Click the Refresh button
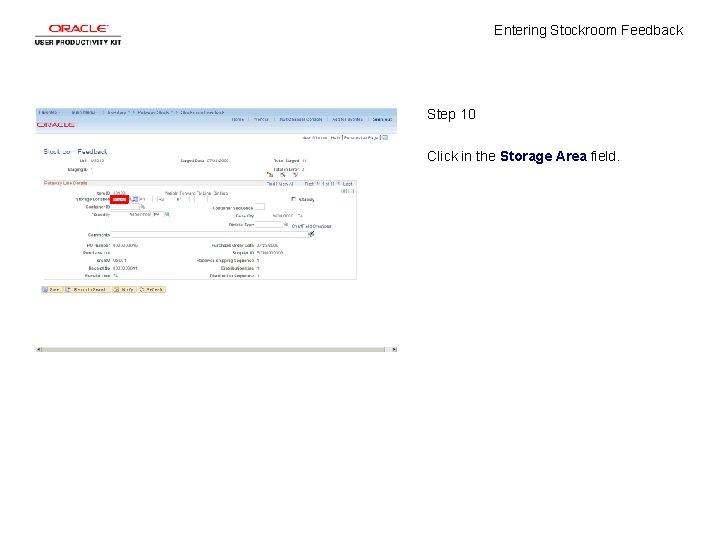 (152, 290)
